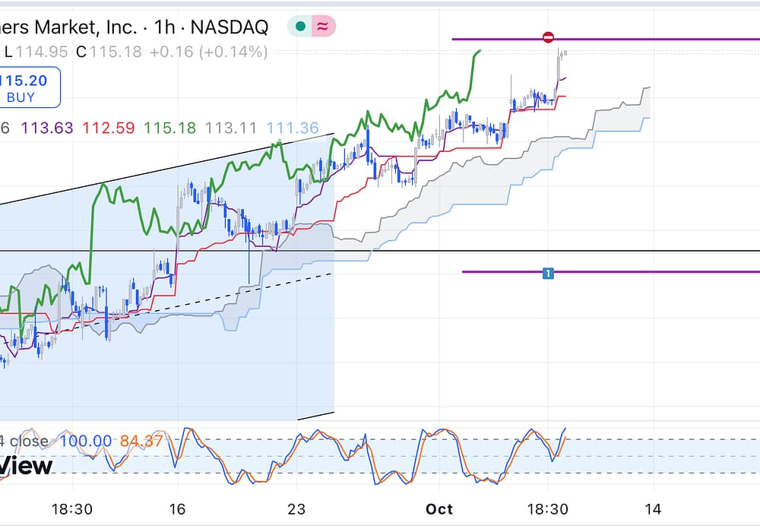
Task: Click the green market status dot
Action: tap(300, 27)
